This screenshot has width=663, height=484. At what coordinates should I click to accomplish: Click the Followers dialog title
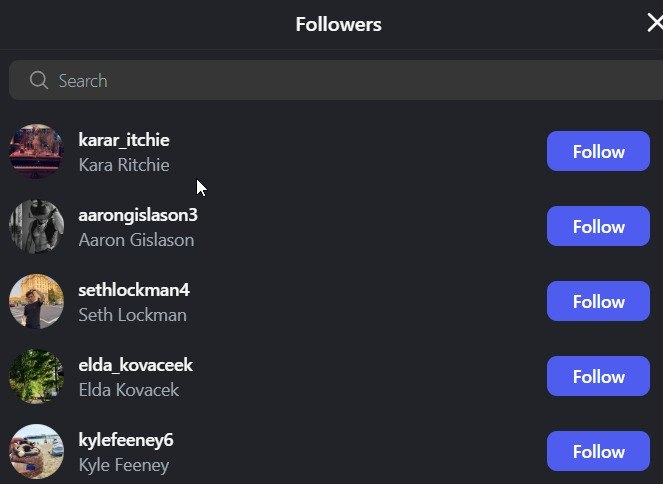[x=338, y=24]
